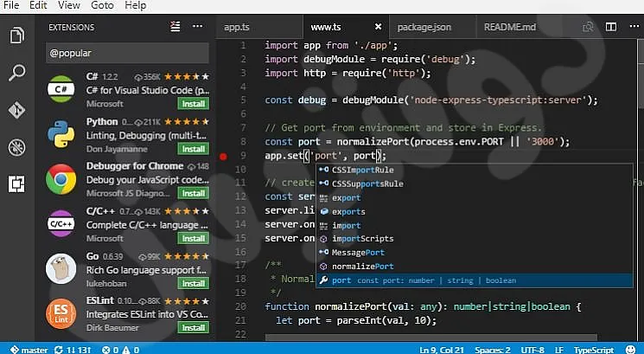
Task: Click the lukehoban publisher name
Action: [x=106, y=283]
